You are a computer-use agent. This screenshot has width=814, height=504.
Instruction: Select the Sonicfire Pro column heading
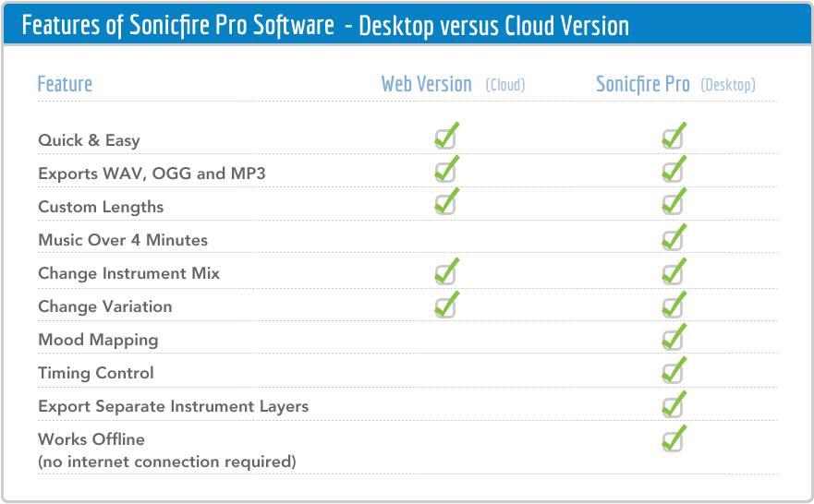tap(675, 84)
